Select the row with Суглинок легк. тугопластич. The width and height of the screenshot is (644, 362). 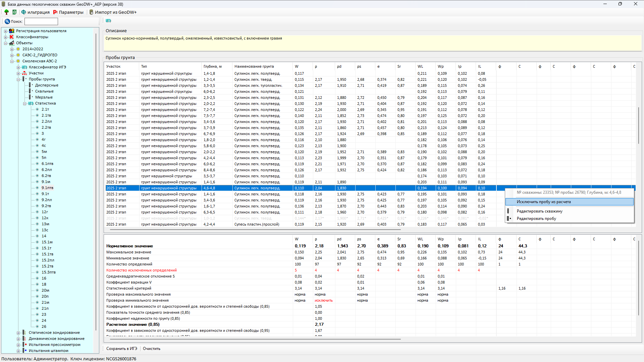point(370,85)
